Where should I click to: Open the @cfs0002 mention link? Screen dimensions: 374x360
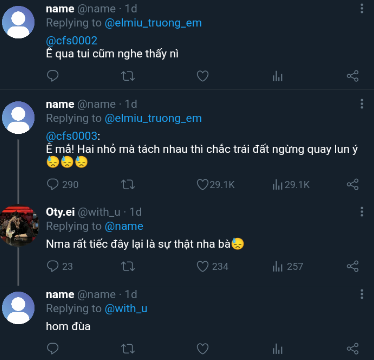coord(72,41)
